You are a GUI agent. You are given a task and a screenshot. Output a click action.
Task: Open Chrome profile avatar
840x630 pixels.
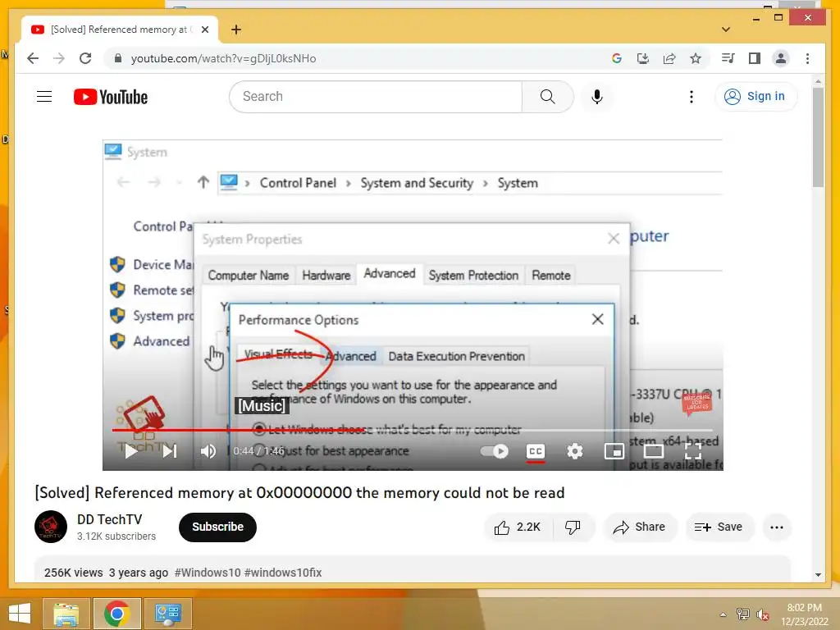coord(781,58)
